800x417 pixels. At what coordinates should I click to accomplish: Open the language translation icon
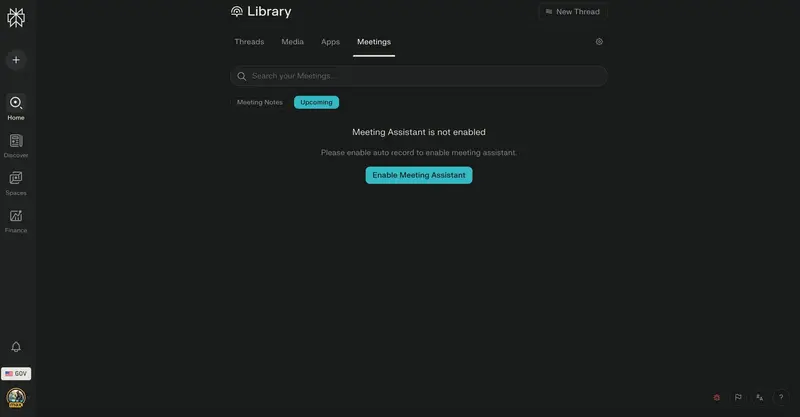(x=760, y=397)
